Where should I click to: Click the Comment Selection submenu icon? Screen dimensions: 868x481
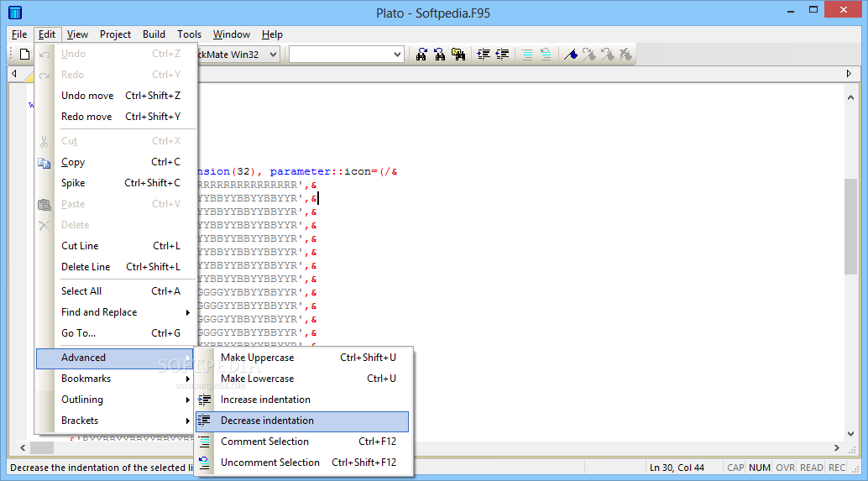205,442
